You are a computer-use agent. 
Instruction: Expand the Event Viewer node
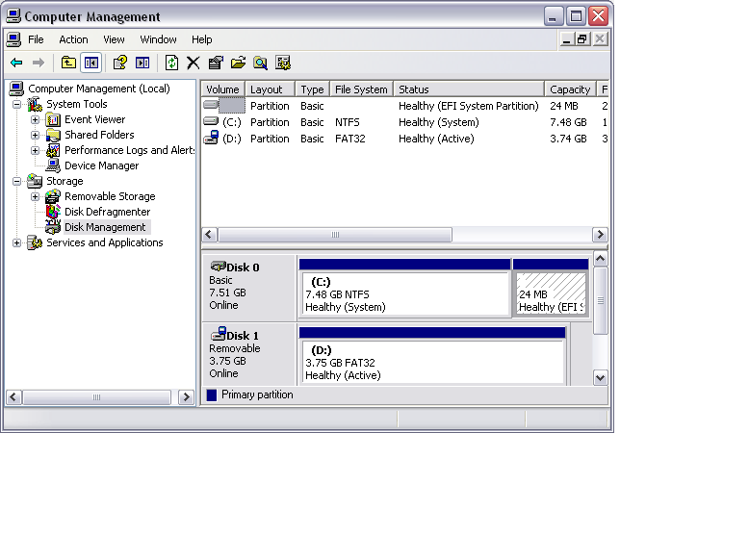click(35, 119)
